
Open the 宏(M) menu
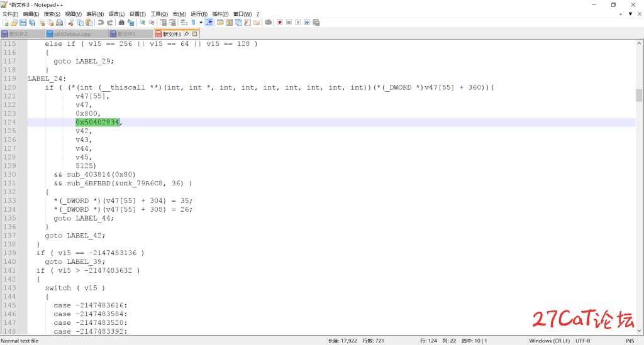179,14
